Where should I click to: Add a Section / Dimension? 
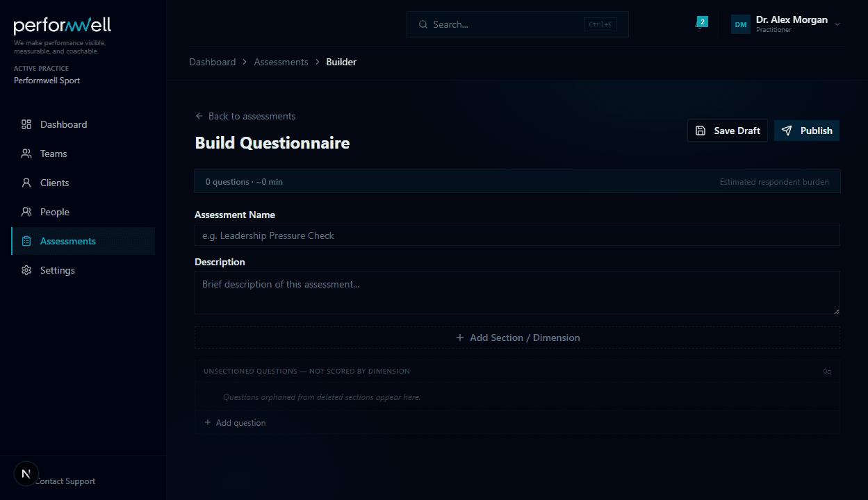pyautogui.click(x=517, y=337)
